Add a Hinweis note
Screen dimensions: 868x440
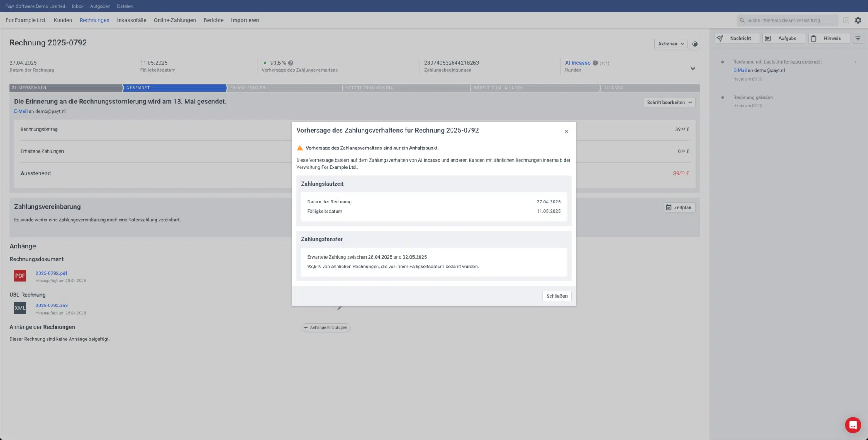coord(829,38)
